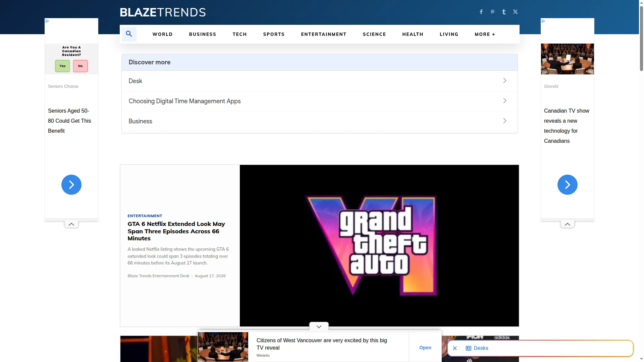Open the Pinterest social icon
The height and width of the screenshot is (362, 644).
point(492,12)
